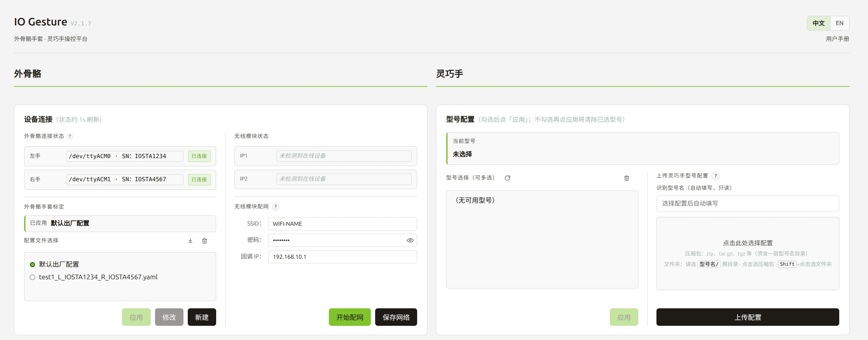Image resolution: width=868 pixels, height=340 pixels.
Task: Click download icon next to 配置文件选择
Action: (190, 241)
